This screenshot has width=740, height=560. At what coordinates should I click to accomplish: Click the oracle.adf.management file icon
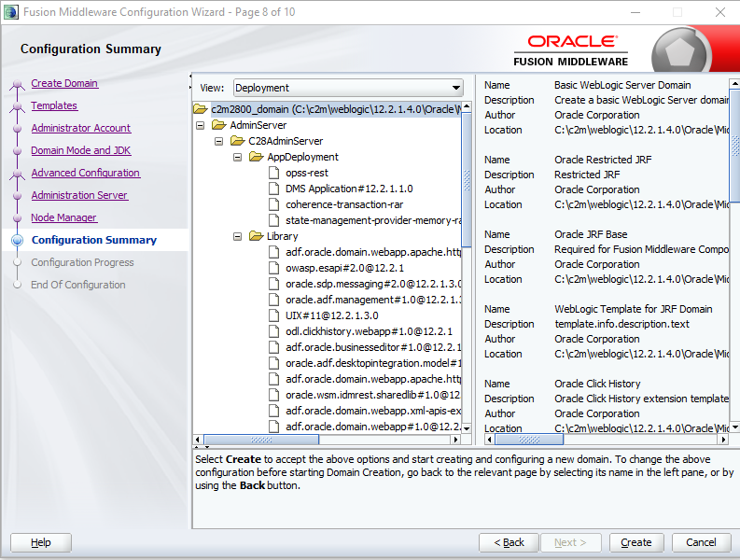click(x=273, y=300)
